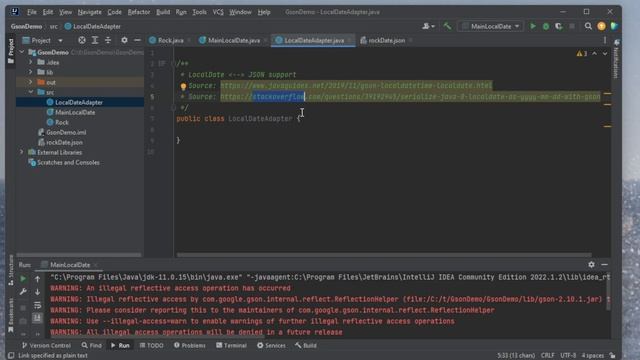Open the Code With Me user icon
Viewport: 640px width, 360px height.
(x=427, y=26)
